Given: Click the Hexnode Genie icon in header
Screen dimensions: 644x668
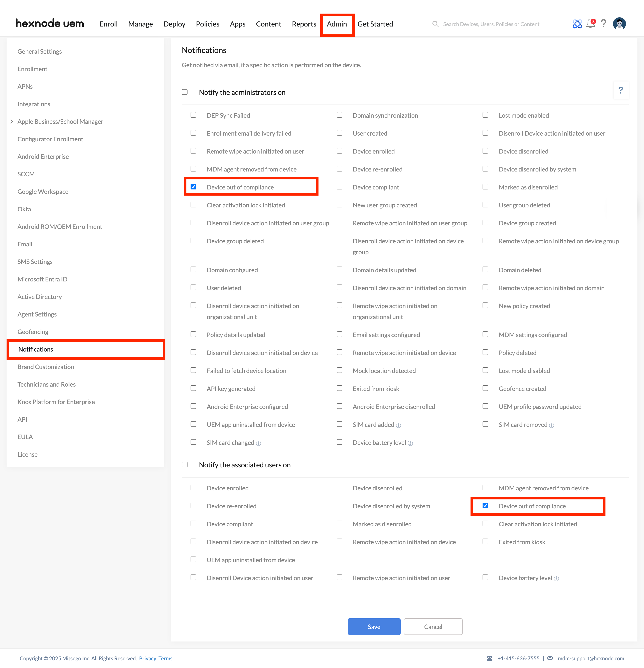Looking at the screenshot, I should click(577, 24).
